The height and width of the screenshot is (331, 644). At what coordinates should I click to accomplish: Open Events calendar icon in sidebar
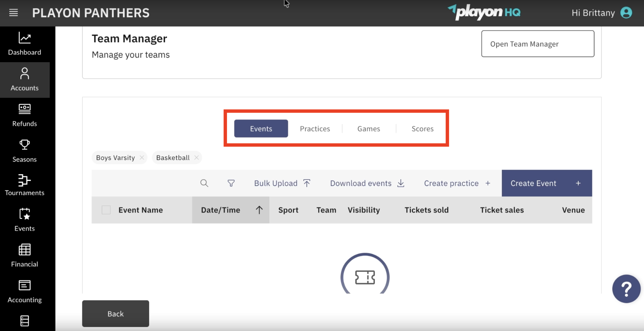point(25,214)
